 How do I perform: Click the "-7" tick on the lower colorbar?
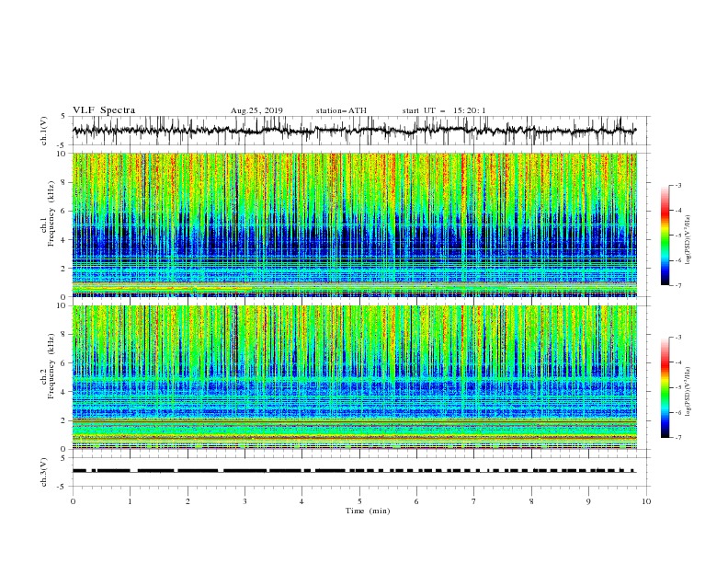678,438
